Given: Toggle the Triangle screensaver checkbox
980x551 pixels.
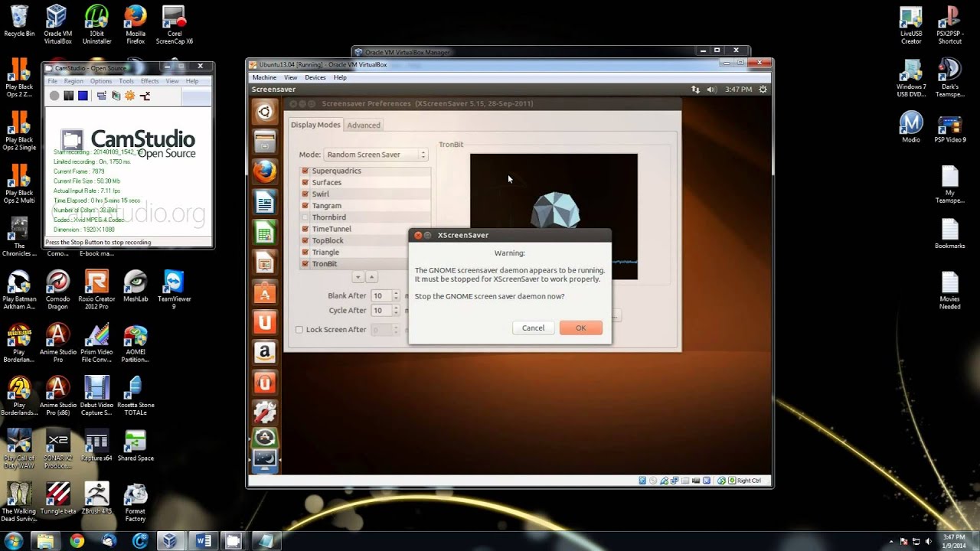Looking at the screenshot, I should [305, 252].
